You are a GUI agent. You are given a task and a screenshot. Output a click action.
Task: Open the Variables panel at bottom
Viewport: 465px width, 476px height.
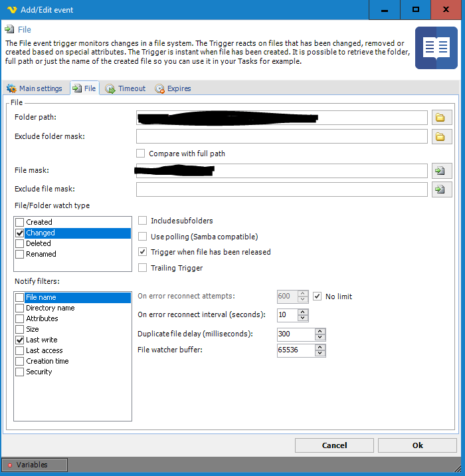tap(35, 465)
